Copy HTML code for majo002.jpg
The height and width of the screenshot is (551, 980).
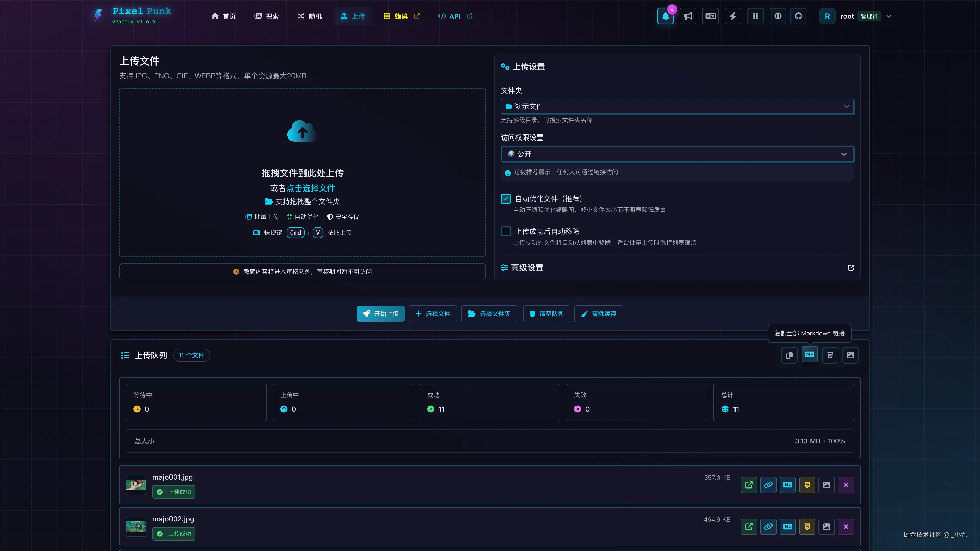(x=807, y=527)
